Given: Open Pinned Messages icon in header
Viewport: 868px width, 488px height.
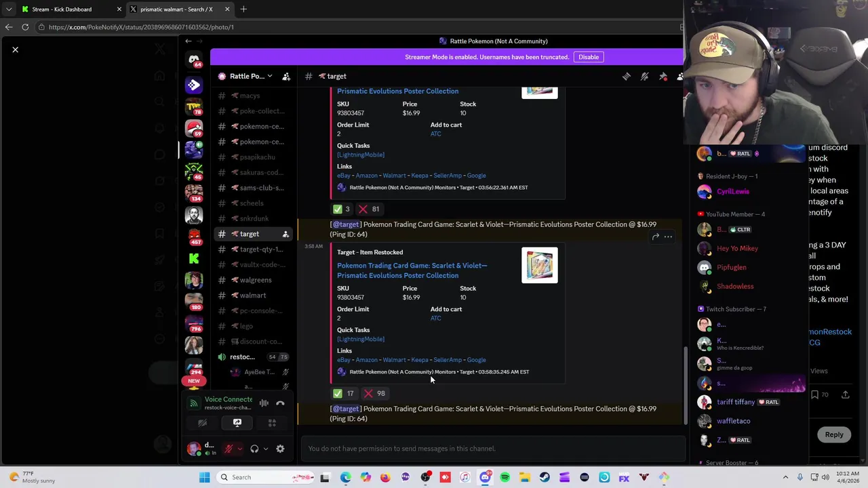Looking at the screenshot, I should [663, 77].
